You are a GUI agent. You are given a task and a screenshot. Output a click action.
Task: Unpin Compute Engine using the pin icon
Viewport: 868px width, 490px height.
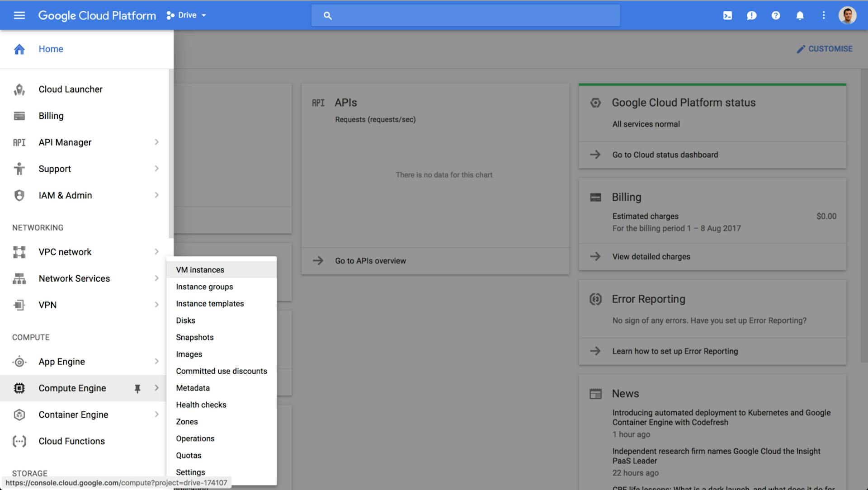pyautogui.click(x=138, y=388)
